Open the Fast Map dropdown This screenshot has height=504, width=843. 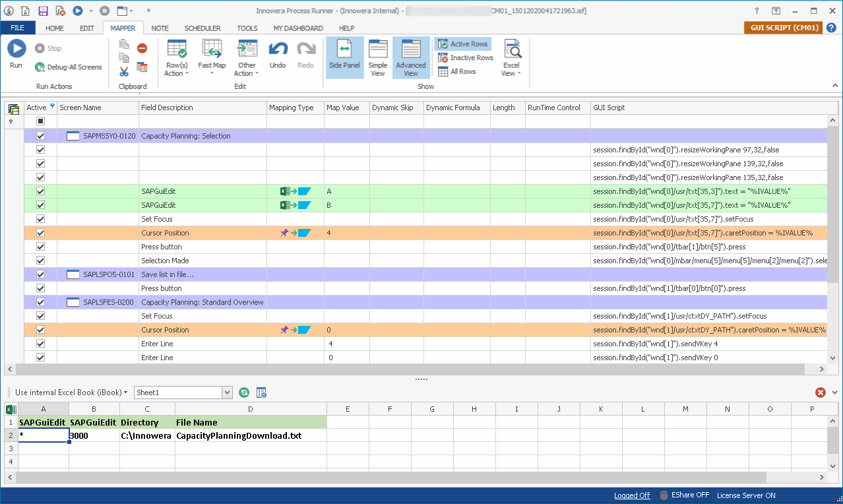point(212,73)
